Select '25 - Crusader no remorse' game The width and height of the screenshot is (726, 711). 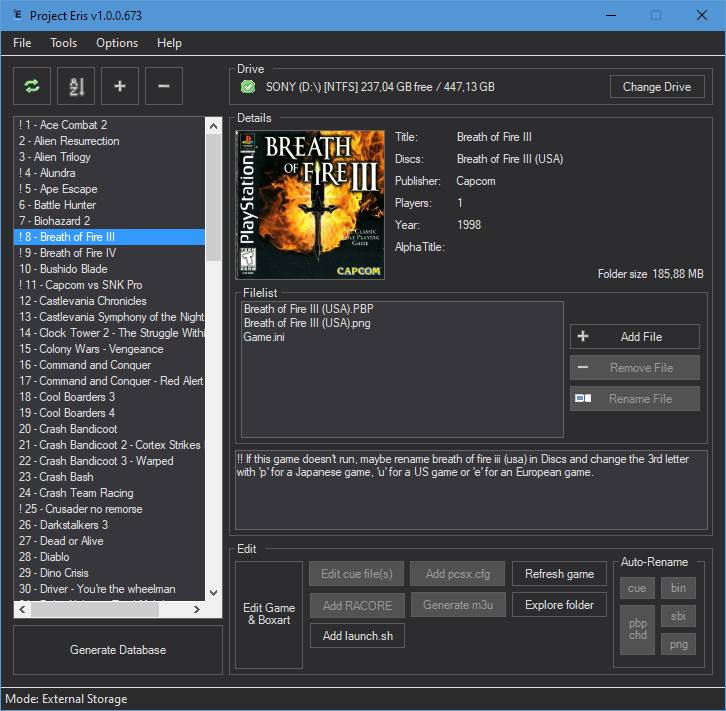tap(109, 509)
